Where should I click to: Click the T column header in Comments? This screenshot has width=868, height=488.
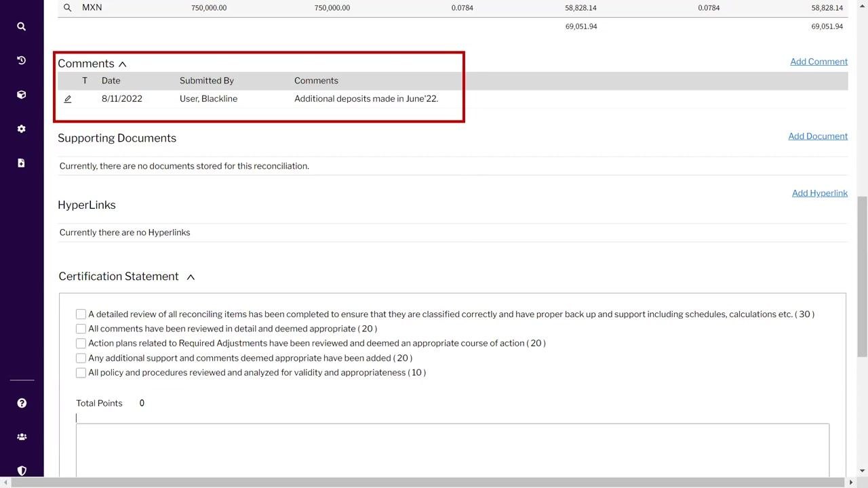(x=85, y=81)
